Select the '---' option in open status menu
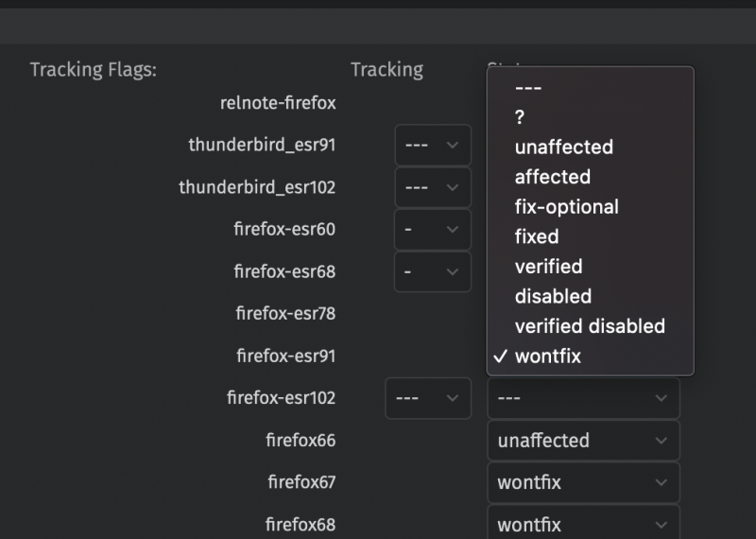This screenshot has height=539, width=756. (590, 87)
